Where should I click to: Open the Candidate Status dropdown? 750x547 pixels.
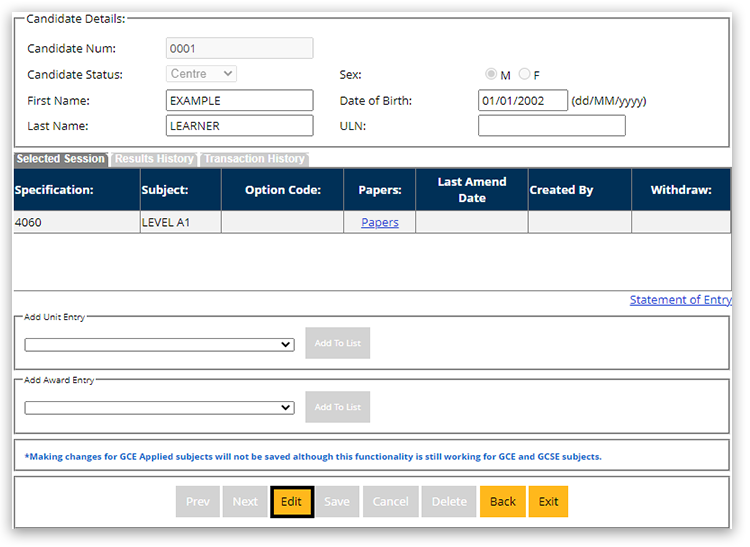tap(201, 74)
